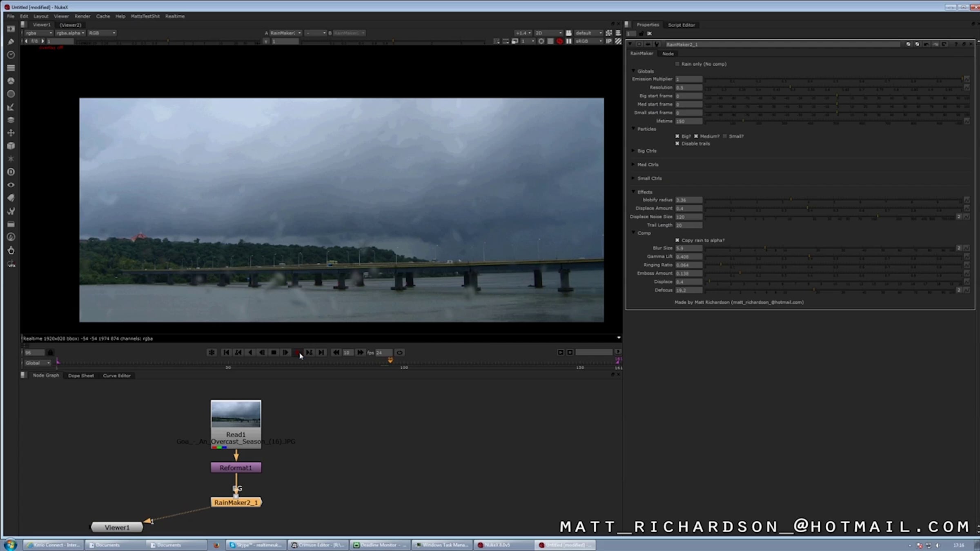This screenshot has height=551, width=980.
Task: Switch to the Curve Editor tab
Action: coord(117,375)
